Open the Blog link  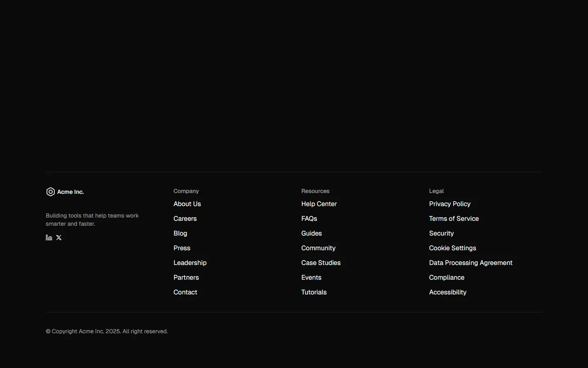180,233
